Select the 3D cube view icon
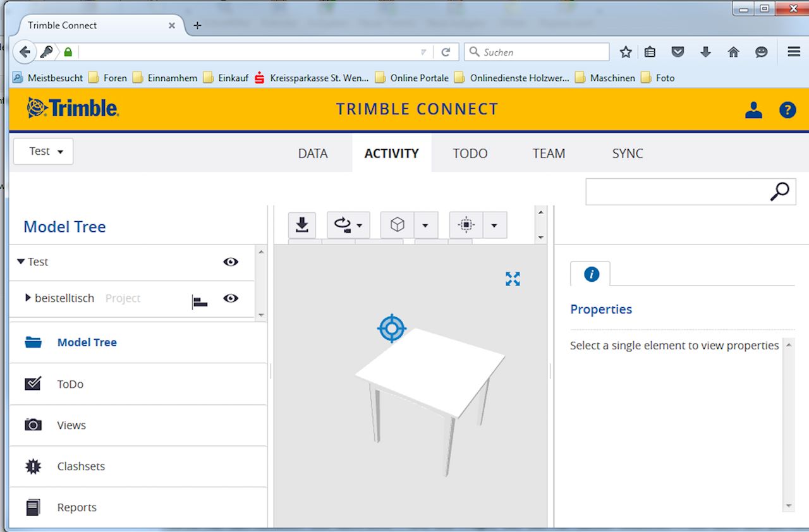The width and height of the screenshot is (809, 532). (x=397, y=225)
